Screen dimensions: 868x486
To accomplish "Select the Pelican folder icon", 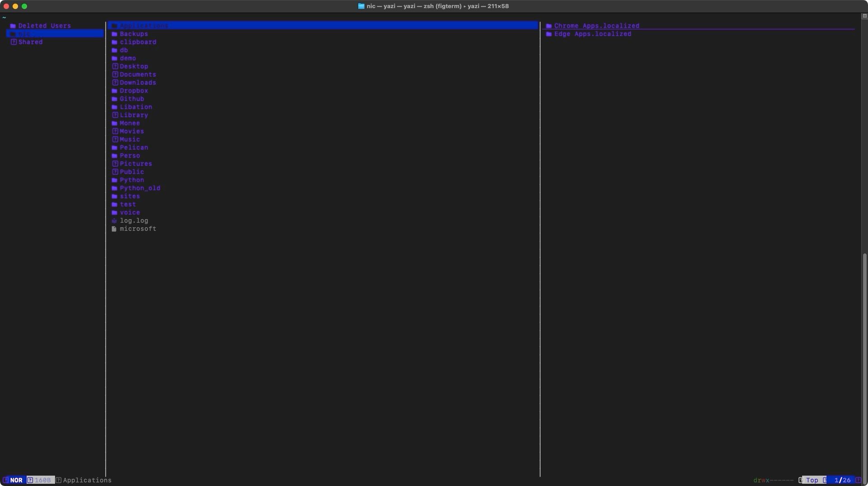I will [115, 148].
